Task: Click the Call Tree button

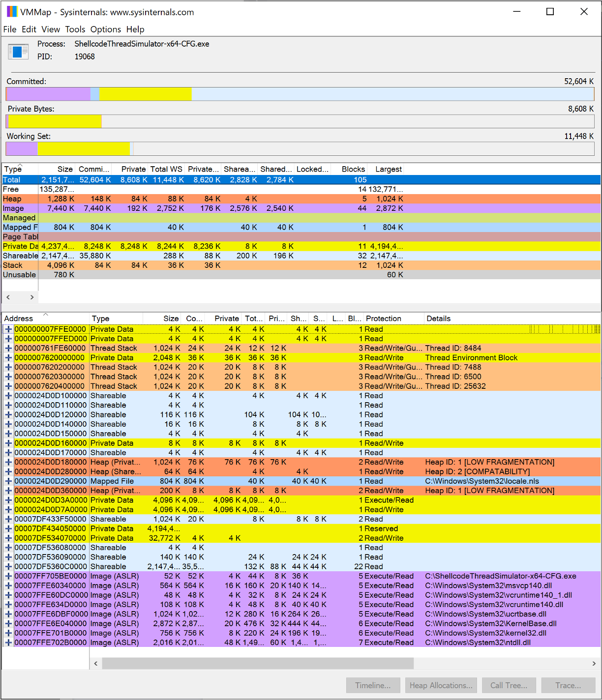Action: [x=509, y=685]
